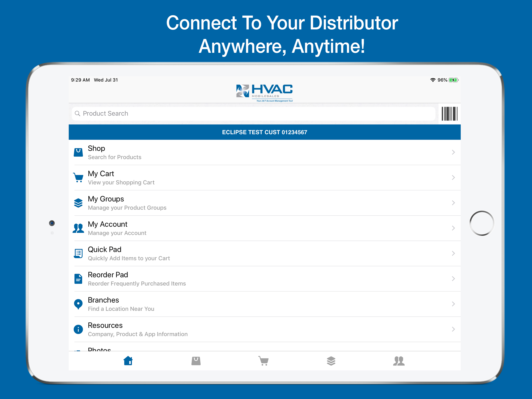The width and height of the screenshot is (532, 399).
Task: Open the Reorder Pad menu title
Action: click(108, 275)
